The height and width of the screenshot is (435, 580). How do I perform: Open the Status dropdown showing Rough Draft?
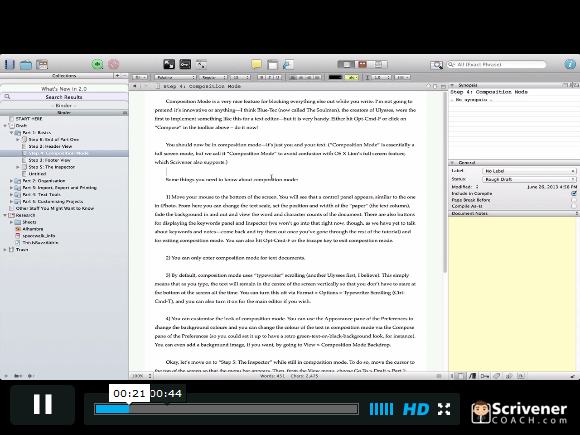click(529, 179)
